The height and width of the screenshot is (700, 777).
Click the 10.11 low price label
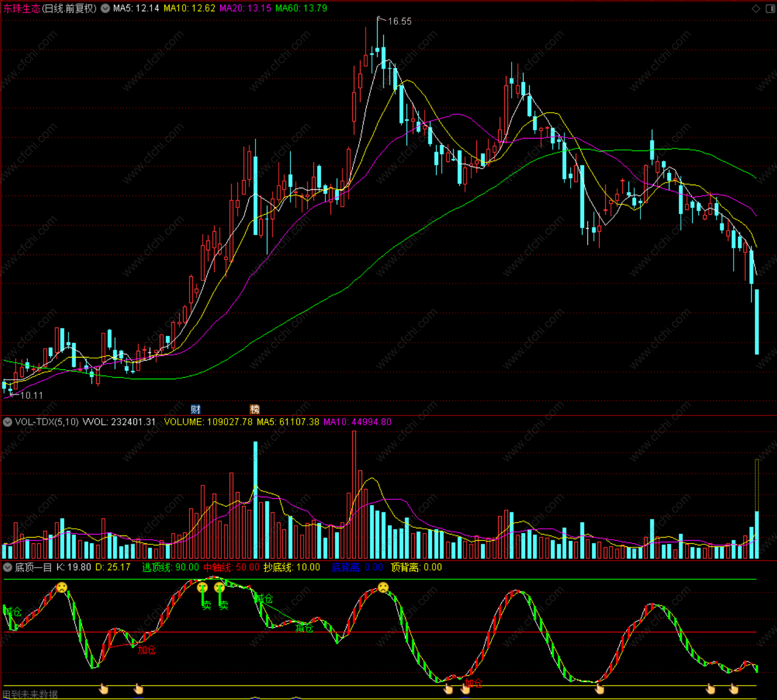tap(32, 396)
